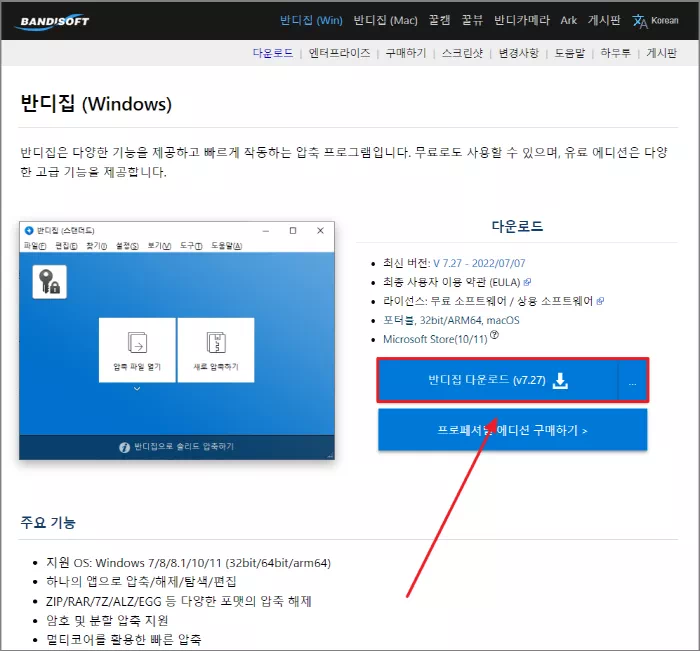Select the 엔터프라이즈 sub-navigation tab
700x651 pixels.
coord(339,53)
